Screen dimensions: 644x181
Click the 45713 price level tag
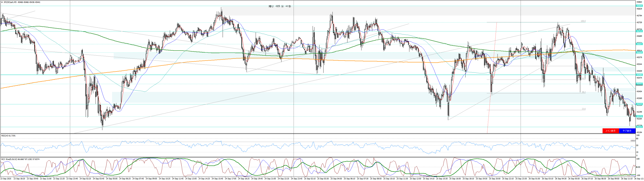pos(639,31)
